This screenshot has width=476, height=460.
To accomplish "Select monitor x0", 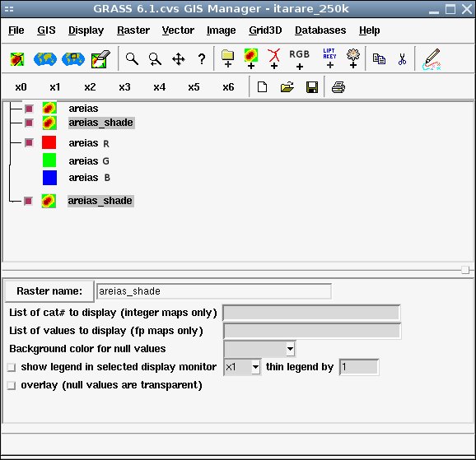I will click(x=21, y=87).
